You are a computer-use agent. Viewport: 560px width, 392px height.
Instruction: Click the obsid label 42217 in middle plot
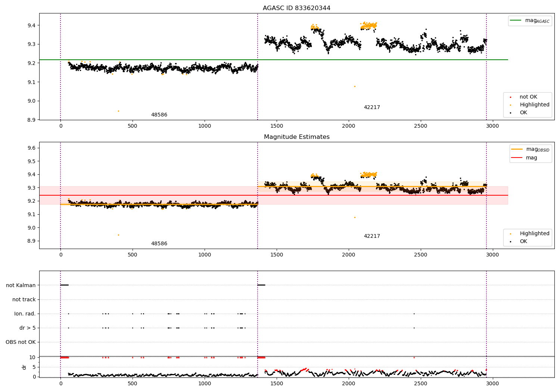click(x=372, y=236)
